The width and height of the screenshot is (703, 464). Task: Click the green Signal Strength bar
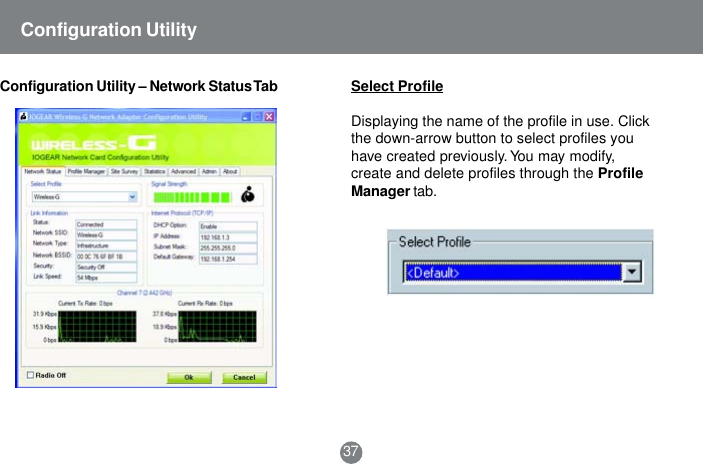193,197
